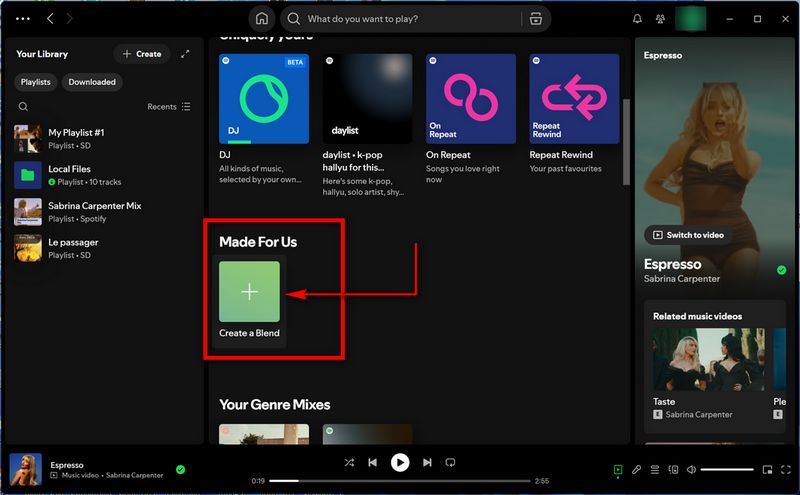800x495 pixels.
Task: Click the Create button in Your Library
Action: tap(141, 54)
